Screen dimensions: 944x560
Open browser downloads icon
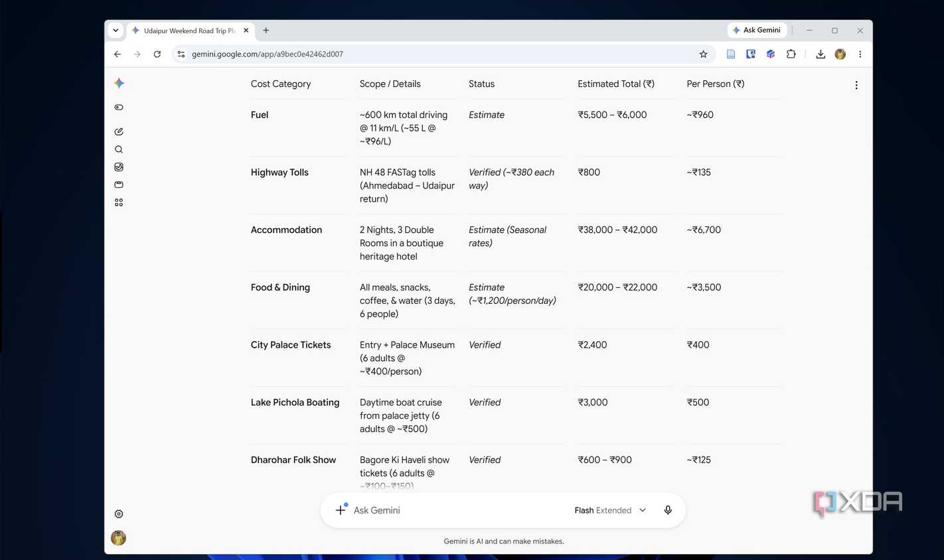tap(821, 54)
